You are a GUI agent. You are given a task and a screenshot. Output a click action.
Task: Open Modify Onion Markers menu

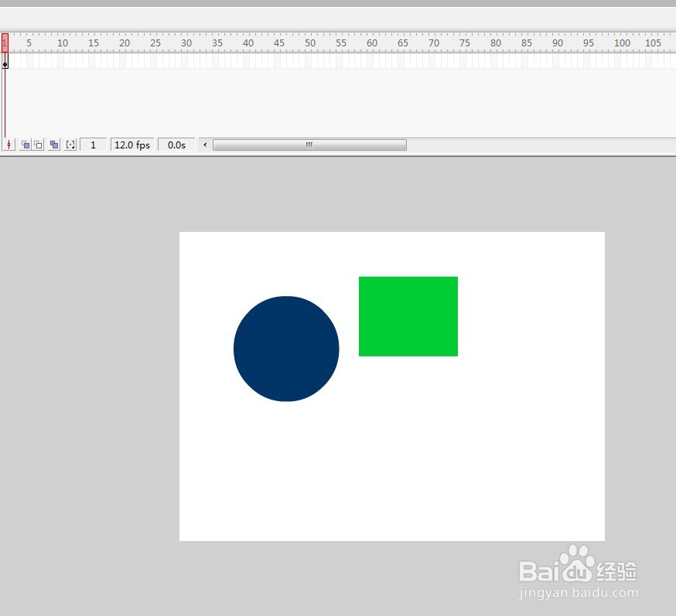point(70,145)
